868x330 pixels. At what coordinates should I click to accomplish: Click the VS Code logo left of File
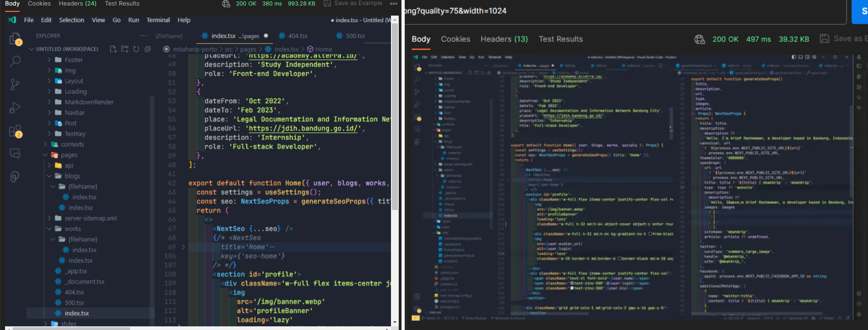(x=12, y=20)
